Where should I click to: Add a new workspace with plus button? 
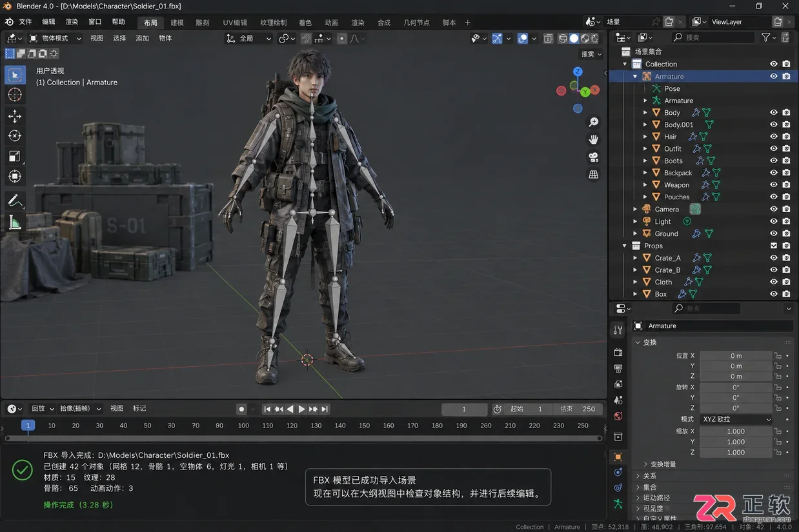point(468,23)
